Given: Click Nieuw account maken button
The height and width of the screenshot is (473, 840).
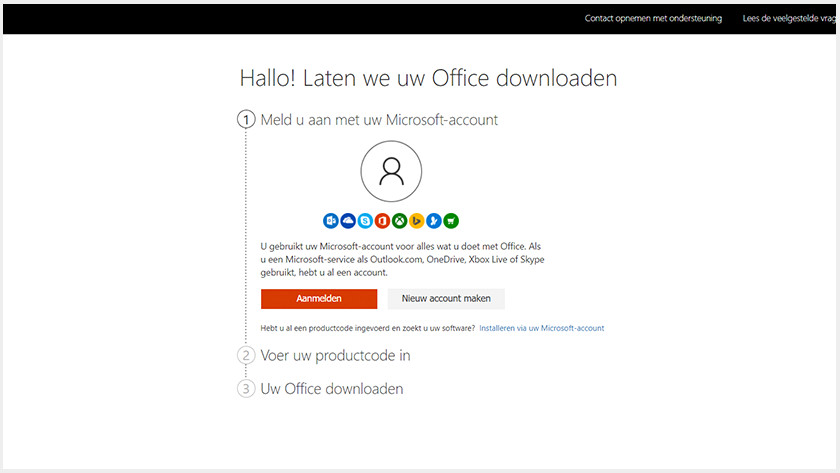Looking at the screenshot, I should pos(446,299).
